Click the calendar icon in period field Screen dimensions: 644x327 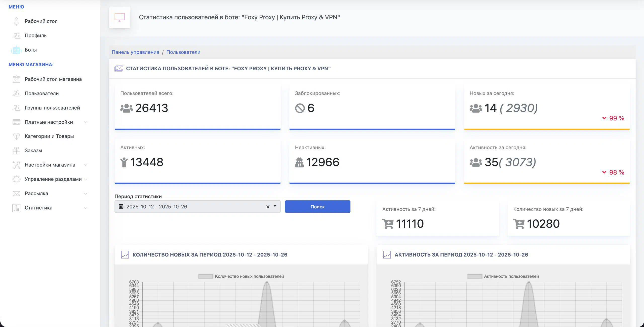tap(121, 206)
